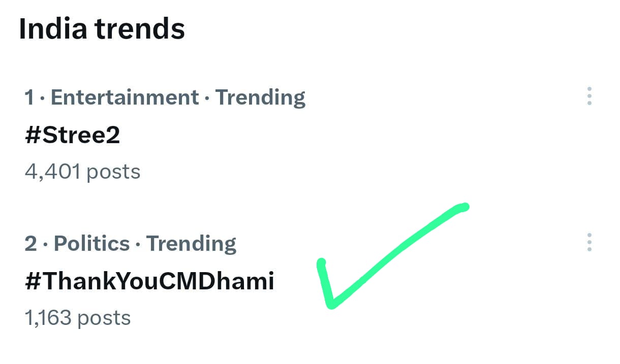This screenshot has height=364, width=620.
Task: Select the Politics category label
Action: coord(91,244)
